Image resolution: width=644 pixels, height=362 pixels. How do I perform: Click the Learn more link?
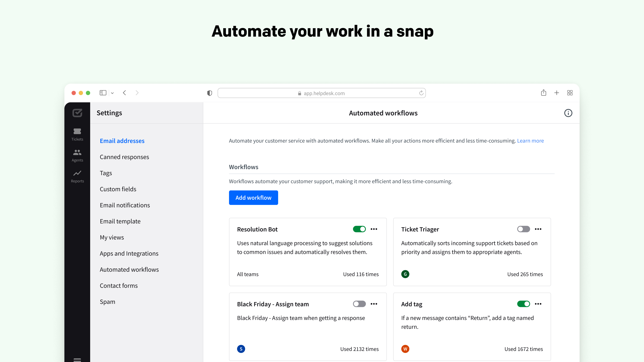530,140
